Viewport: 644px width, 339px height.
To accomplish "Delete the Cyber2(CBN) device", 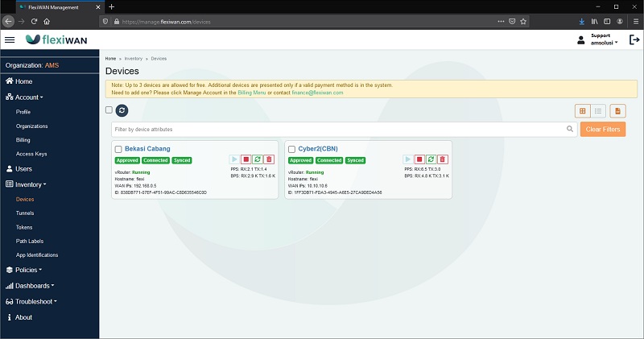I will [x=442, y=159].
